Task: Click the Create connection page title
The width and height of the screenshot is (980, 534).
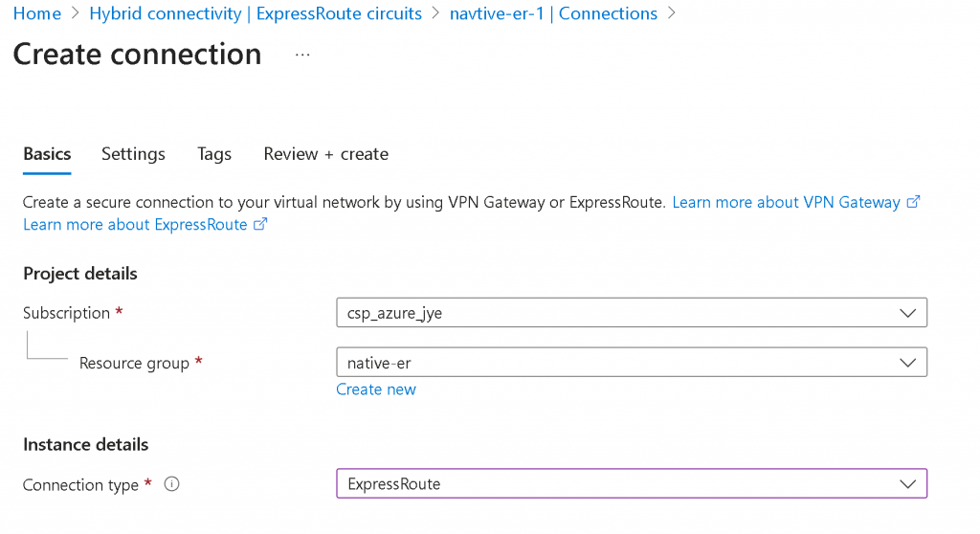Action: (137, 55)
